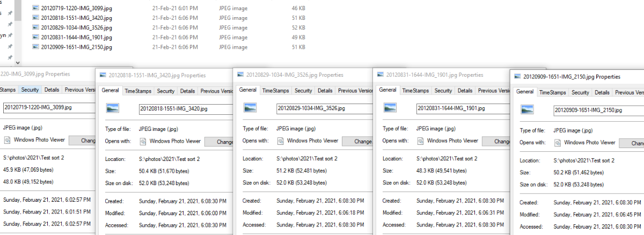
Task: Open Security tab in IMG_3420 Properties
Action: tap(166, 91)
